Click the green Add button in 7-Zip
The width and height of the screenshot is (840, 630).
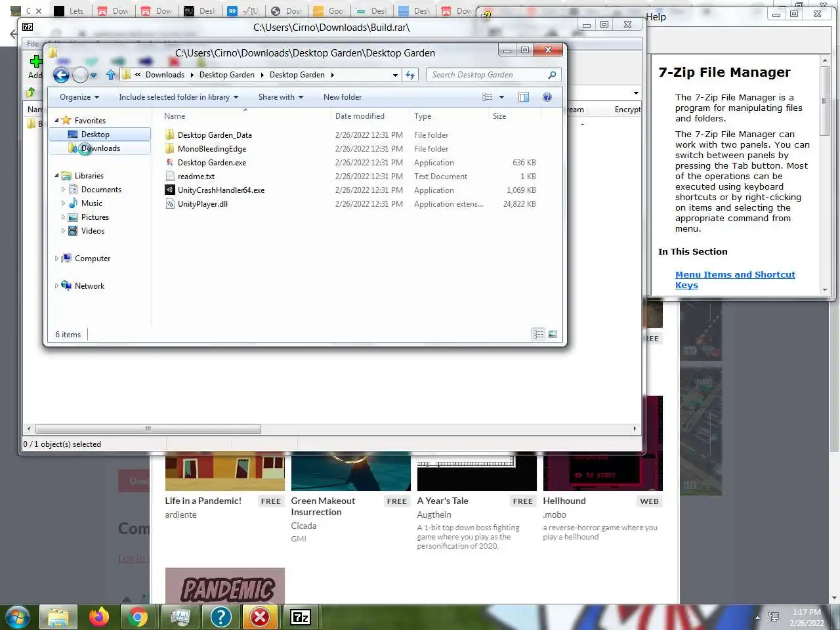[x=35, y=66]
